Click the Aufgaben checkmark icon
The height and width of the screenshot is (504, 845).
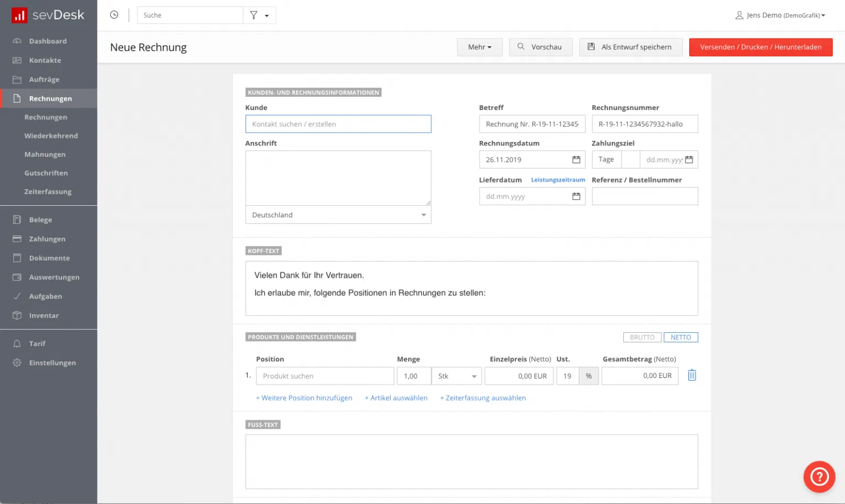pyautogui.click(x=17, y=296)
